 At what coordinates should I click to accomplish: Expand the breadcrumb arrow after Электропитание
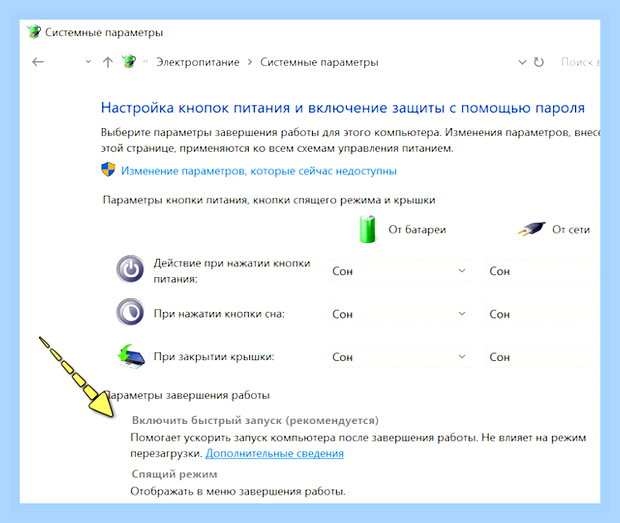point(250,62)
